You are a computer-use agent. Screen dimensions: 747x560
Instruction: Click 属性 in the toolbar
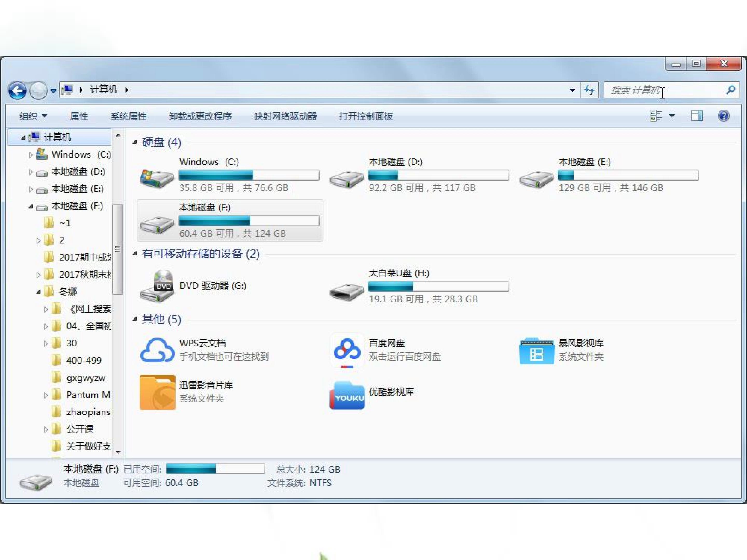79,116
